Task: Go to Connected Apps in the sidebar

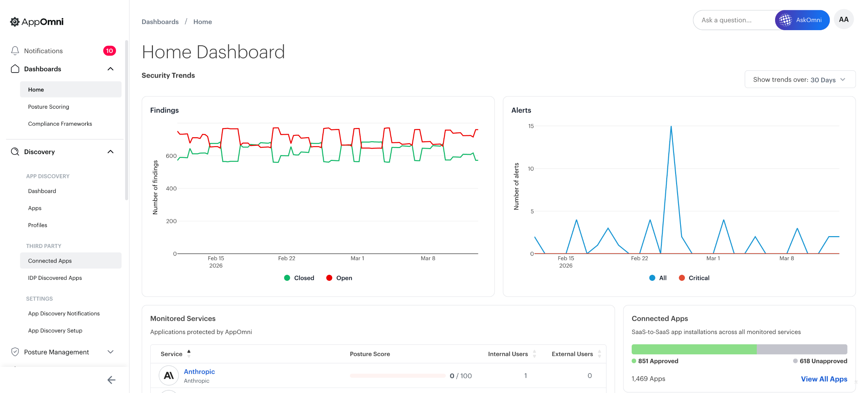Action: (x=50, y=261)
